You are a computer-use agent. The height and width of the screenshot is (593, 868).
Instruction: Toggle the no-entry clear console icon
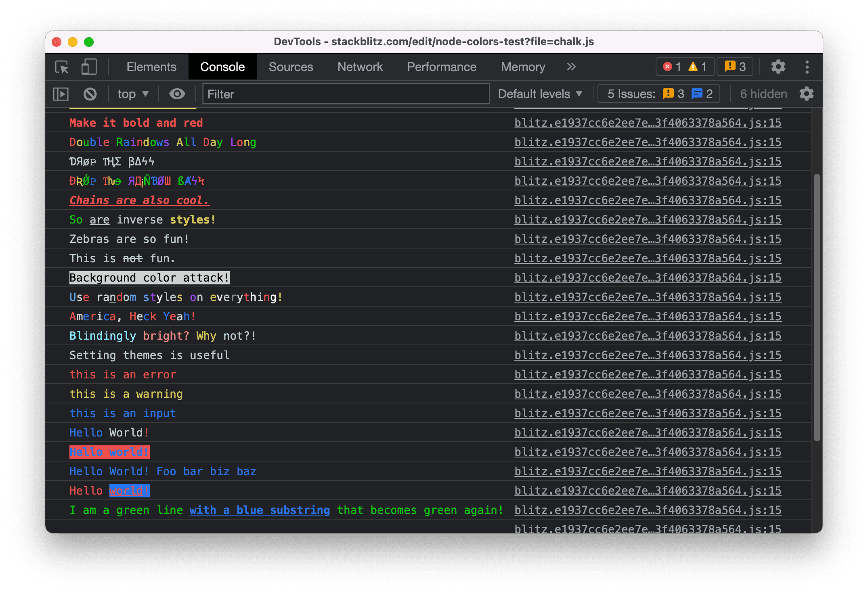coord(92,94)
